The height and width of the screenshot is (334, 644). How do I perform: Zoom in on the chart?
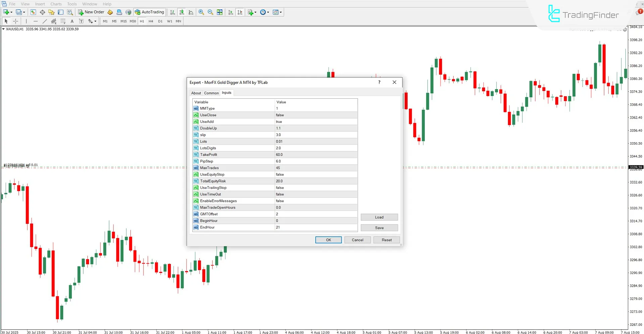coord(201,12)
